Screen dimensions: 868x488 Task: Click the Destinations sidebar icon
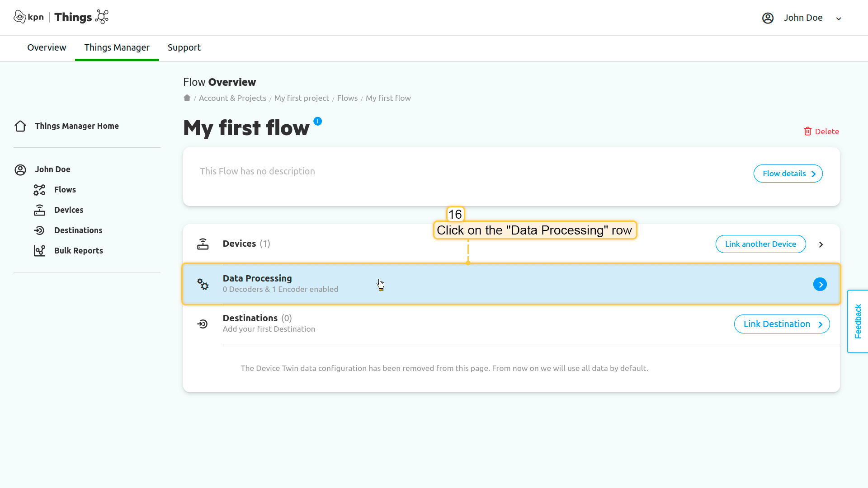click(39, 230)
